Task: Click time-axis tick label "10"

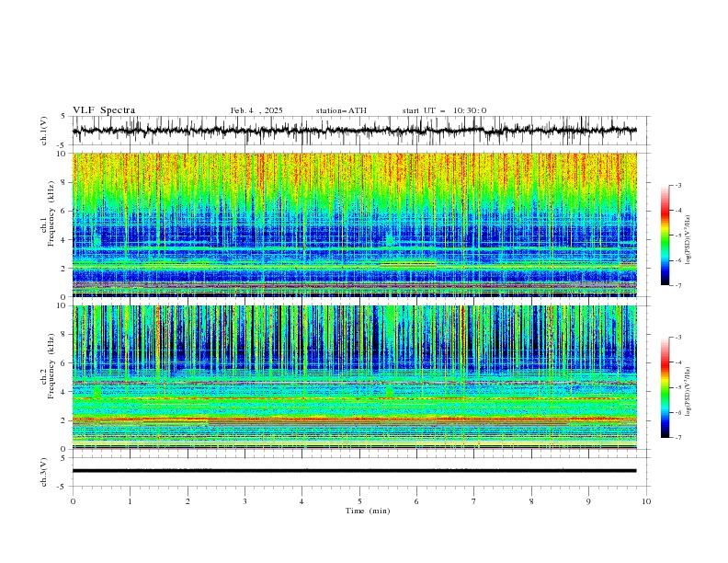Action: 646,501
